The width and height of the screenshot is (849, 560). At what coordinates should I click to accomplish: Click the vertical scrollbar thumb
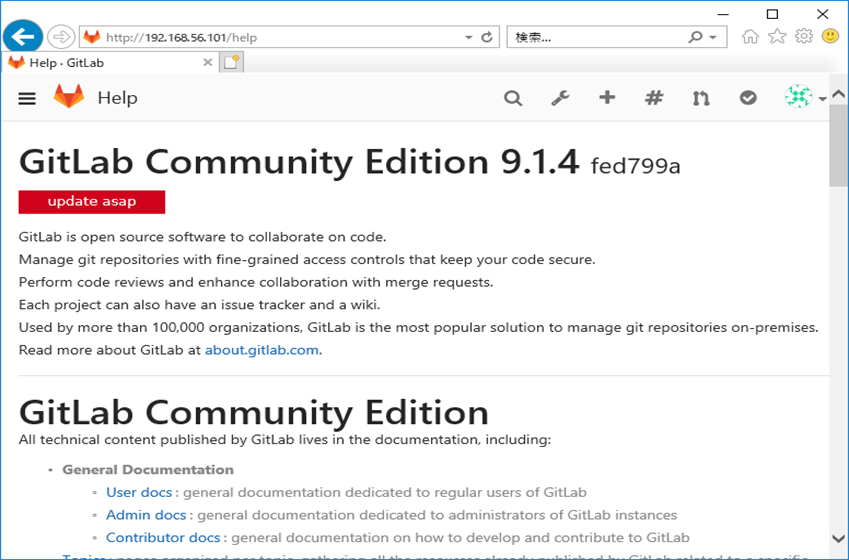tap(838, 145)
